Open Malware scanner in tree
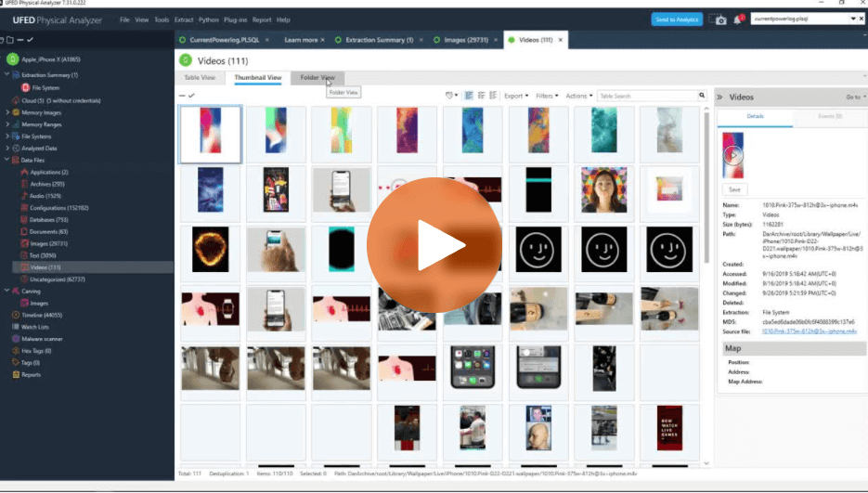 tap(37, 339)
